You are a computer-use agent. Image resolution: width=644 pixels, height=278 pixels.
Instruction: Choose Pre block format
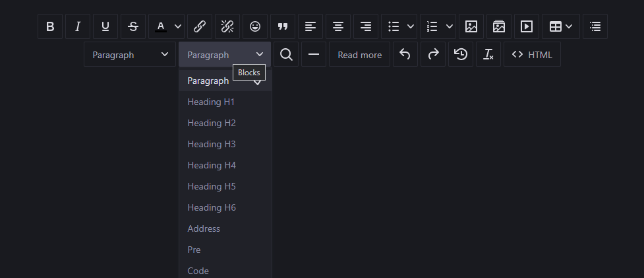(225, 250)
